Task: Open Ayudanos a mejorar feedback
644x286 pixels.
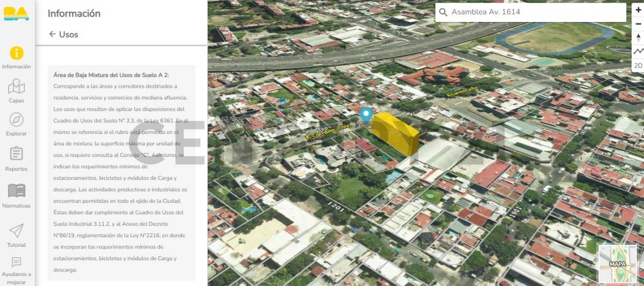Action: tap(17, 270)
